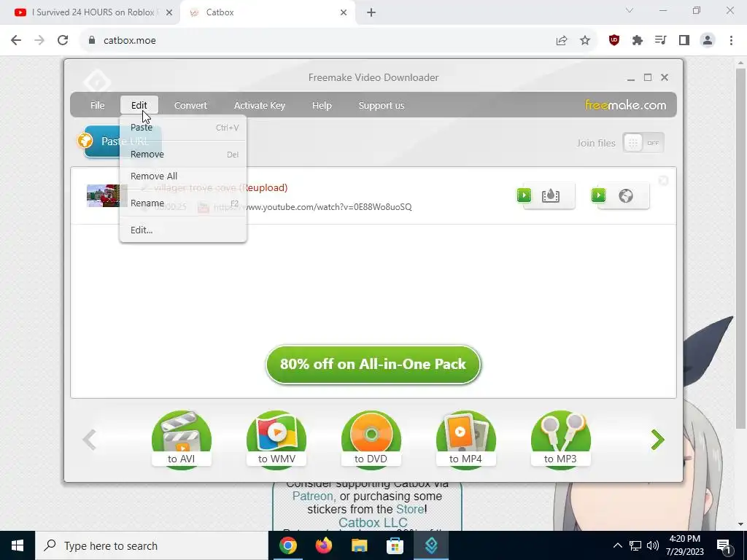
Task: Choose Paste from the Edit menu
Action: [183, 127]
